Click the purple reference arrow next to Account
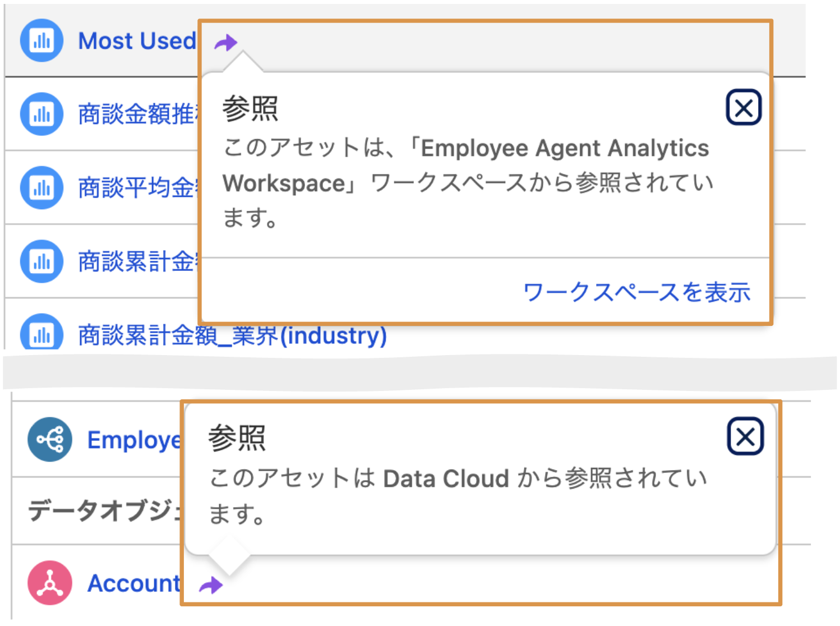This screenshot has width=840, height=626. 211,585
